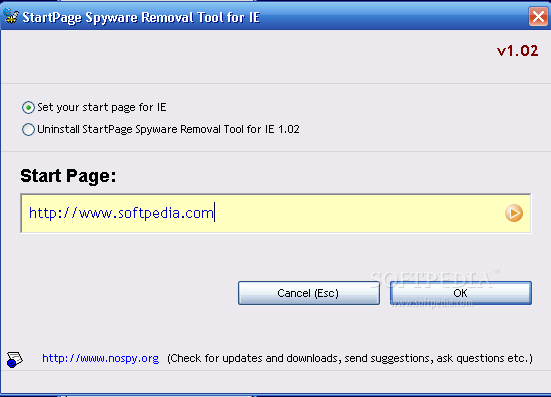Screen dimensions: 551x397
Task: Confirm with the OK button
Action: [x=461, y=293]
